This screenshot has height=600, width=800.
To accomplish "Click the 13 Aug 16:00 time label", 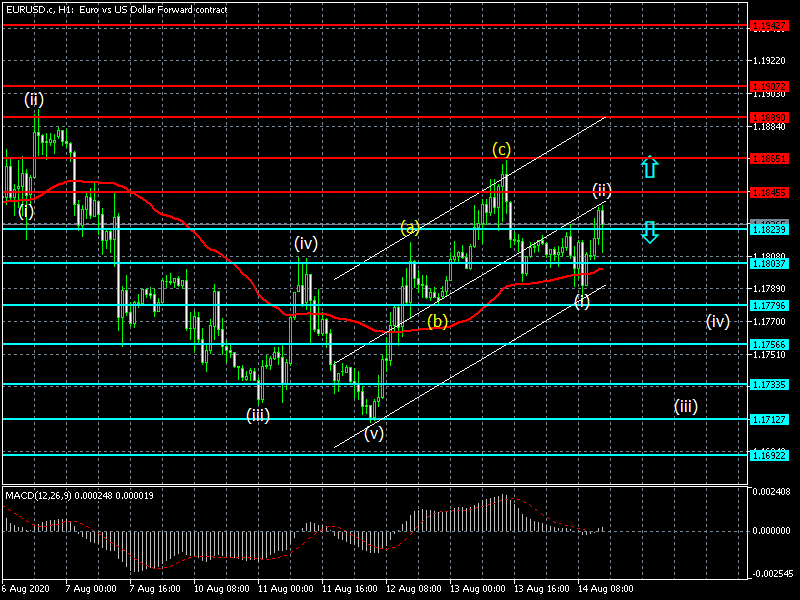I will coord(542,588).
